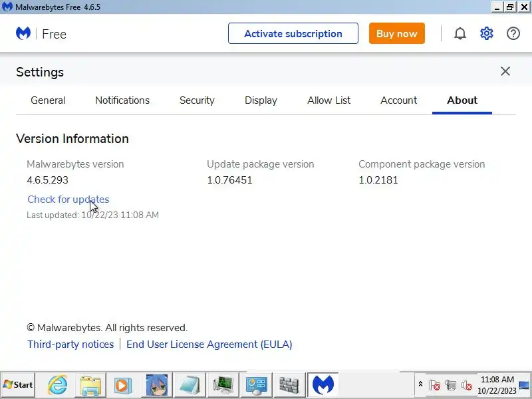The height and width of the screenshot is (399, 532).
Task: Open End User License Agreement (EULA) link
Action: click(x=209, y=344)
